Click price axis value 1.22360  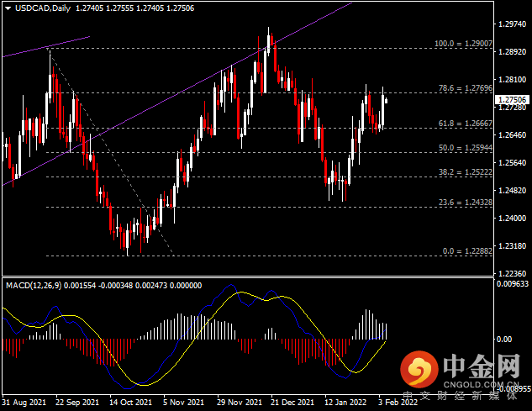click(512, 273)
